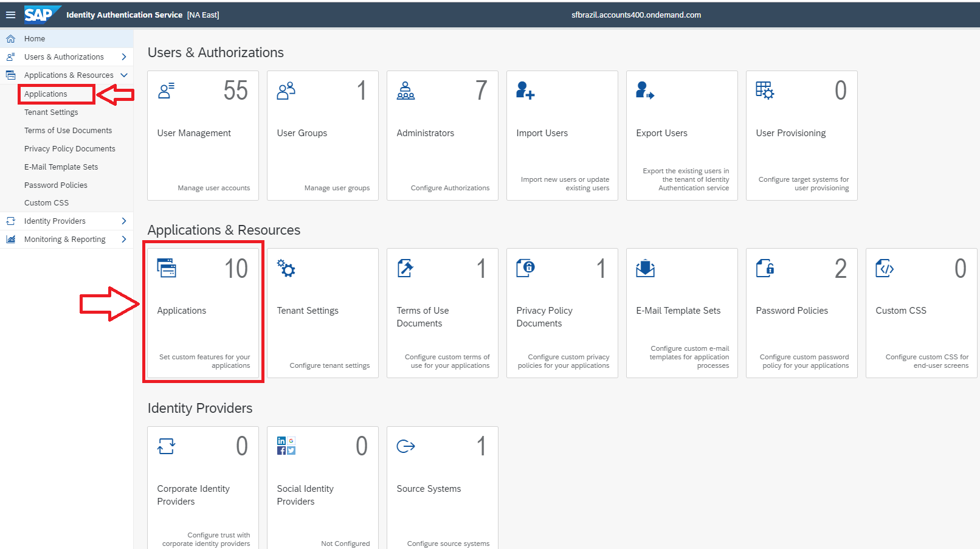
Task: Click the Applications tile window icon
Action: (x=167, y=268)
